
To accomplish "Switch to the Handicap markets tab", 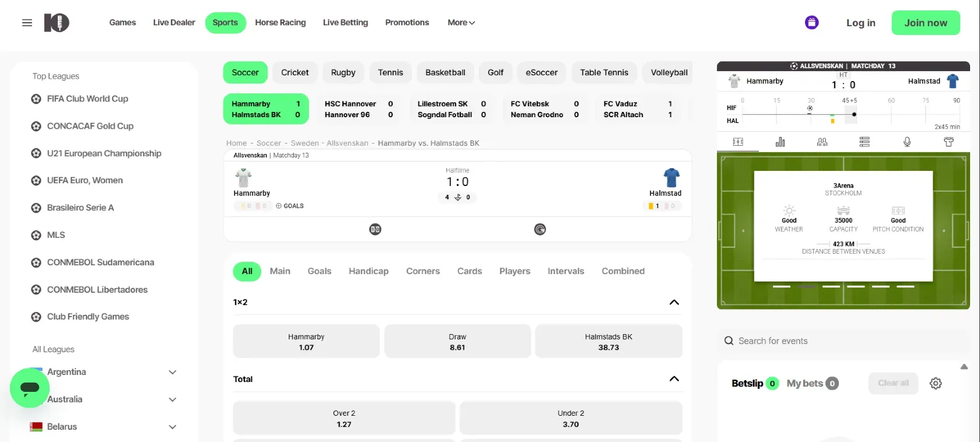I will (x=369, y=271).
